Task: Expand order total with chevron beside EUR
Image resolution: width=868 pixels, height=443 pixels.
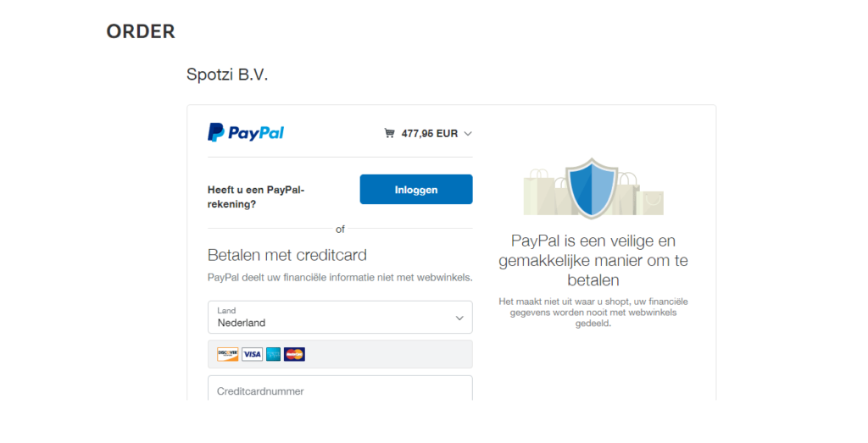Action: pyautogui.click(x=468, y=134)
